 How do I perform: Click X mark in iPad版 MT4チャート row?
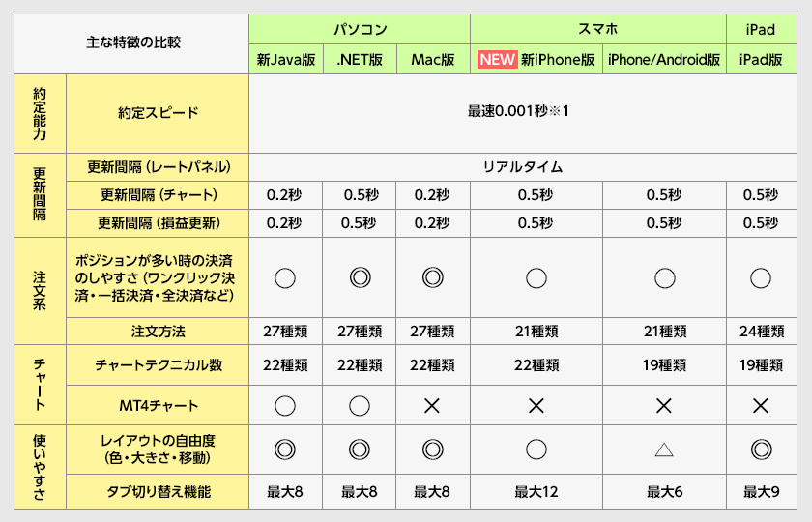click(761, 406)
